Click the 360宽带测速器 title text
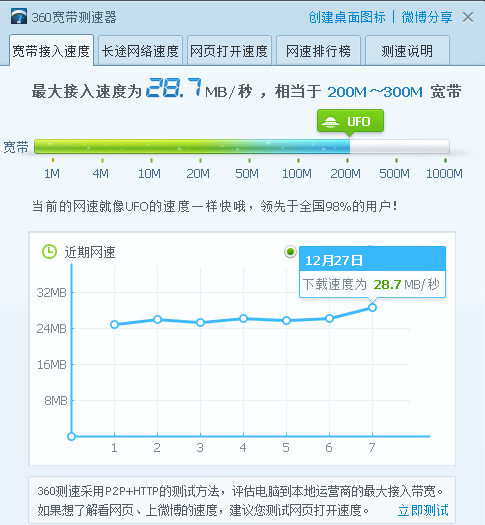Image resolution: width=485 pixels, height=525 pixels. click(74, 17)
